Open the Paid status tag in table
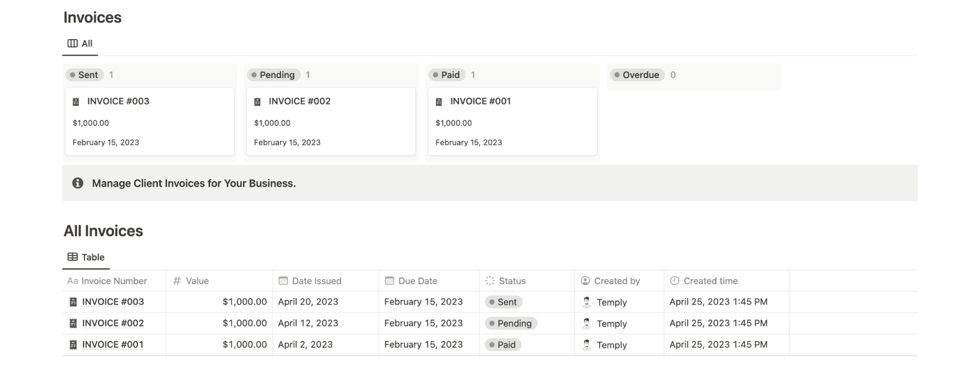Screen dimensions: 980x370 [503, 345]
